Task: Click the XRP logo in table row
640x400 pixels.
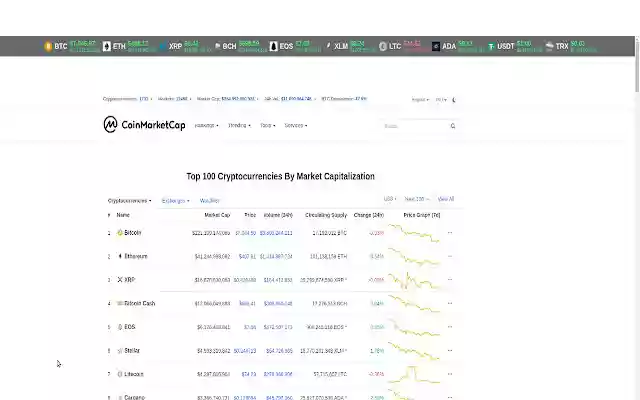Action: pos(120,280)
